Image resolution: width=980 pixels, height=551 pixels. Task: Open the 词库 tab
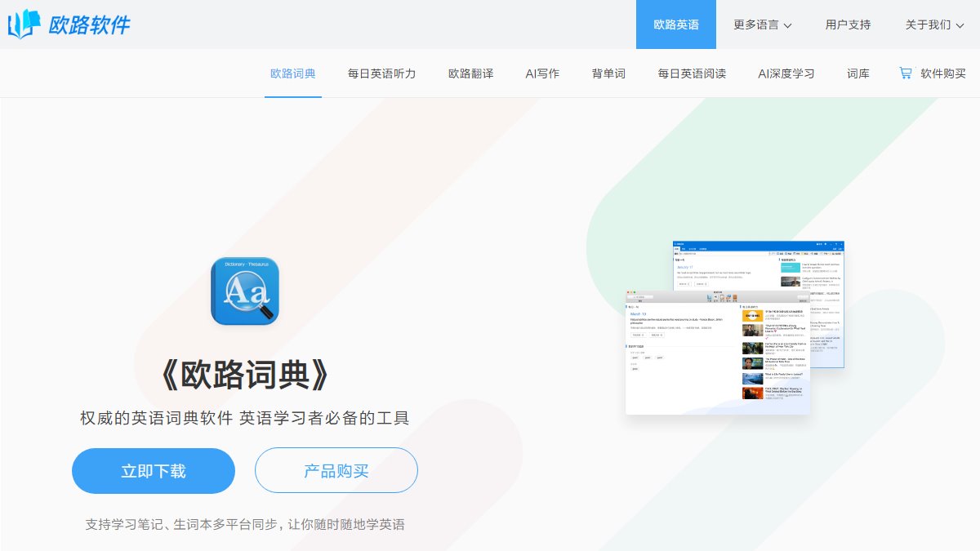(858, 73)
